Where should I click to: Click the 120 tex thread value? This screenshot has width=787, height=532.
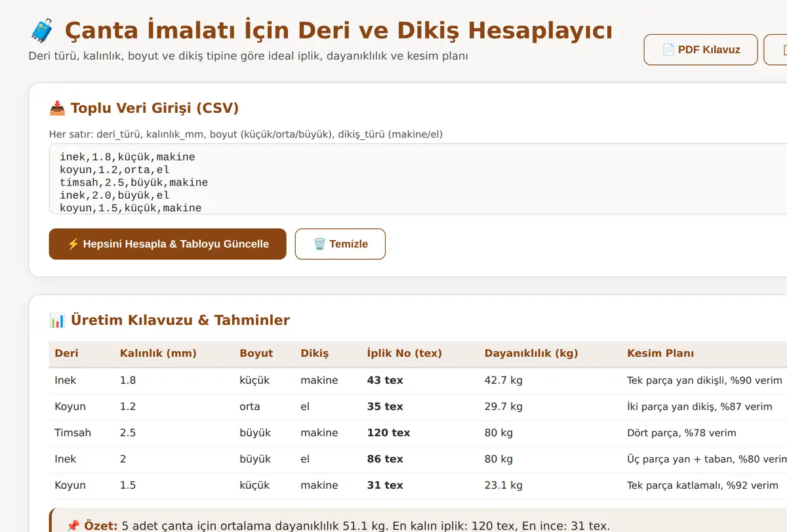[388, 433]
